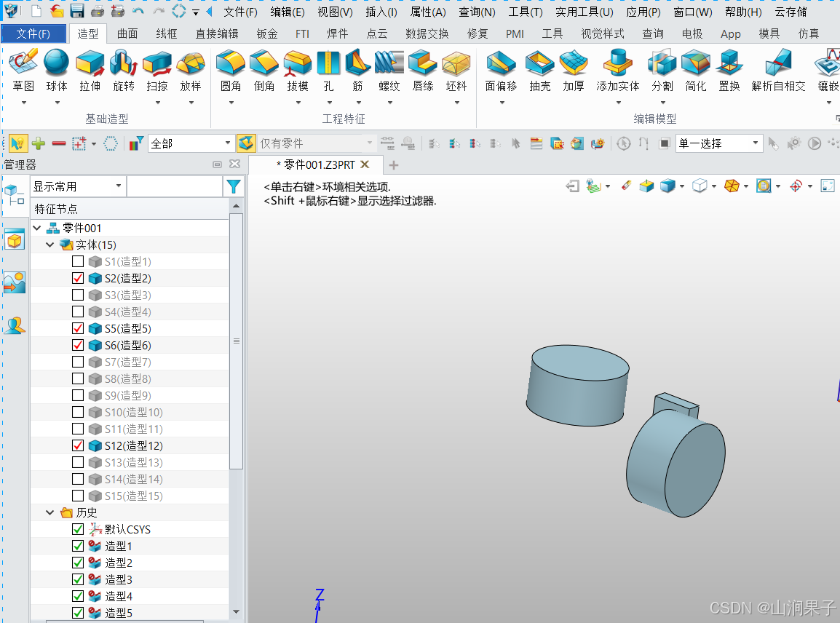Switch to the 线框 ribbon tab
This screenshot has height=623, width=840.
click(167, 33)
